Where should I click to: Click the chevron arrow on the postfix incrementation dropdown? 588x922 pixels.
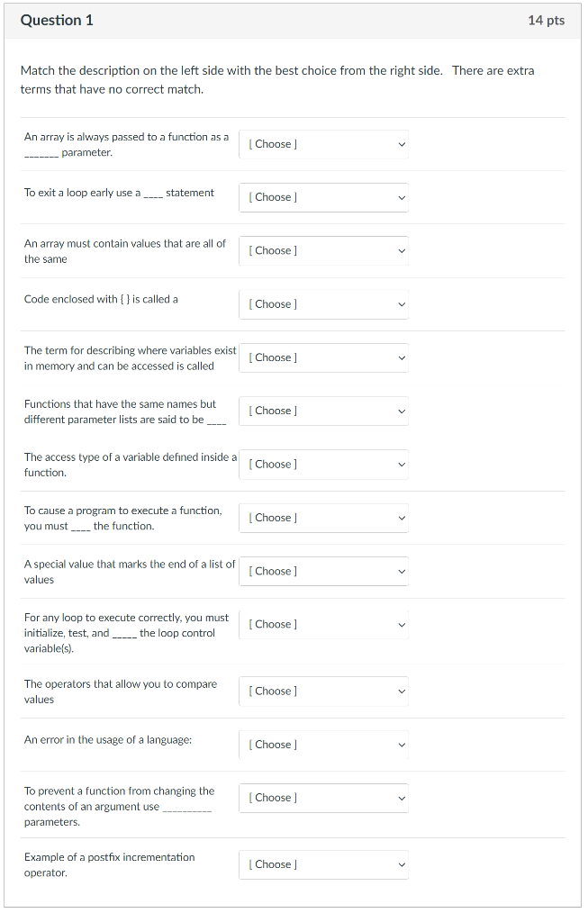403,864
